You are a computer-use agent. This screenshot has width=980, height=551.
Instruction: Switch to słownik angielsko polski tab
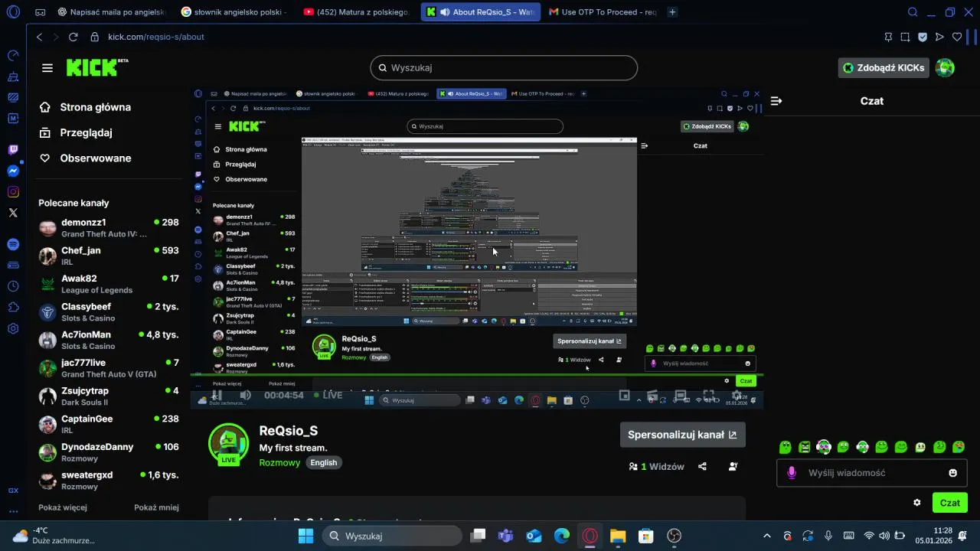pos(235,12)
